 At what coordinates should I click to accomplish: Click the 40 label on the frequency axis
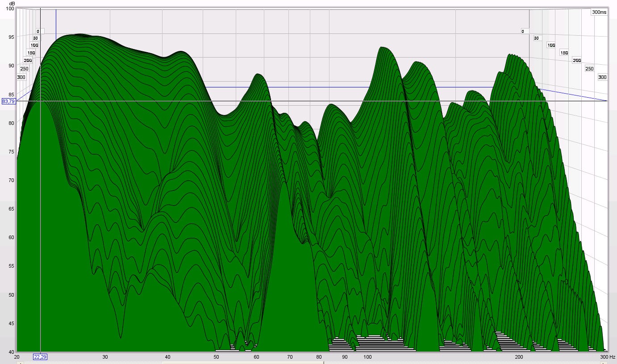tap(167, 357)
